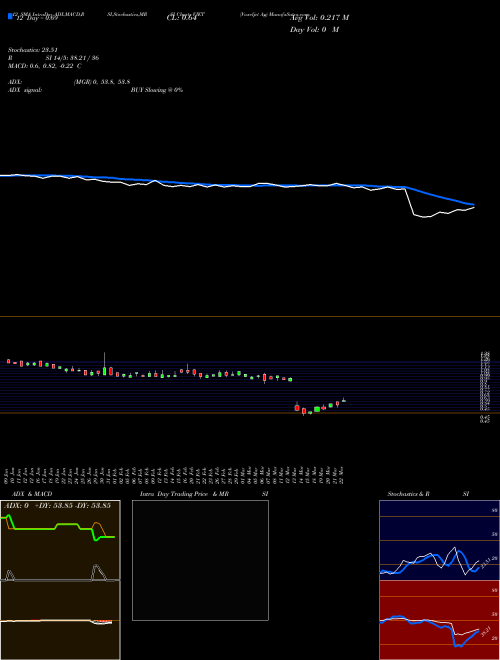Click the 'BUY Slowing @ 0%' signal text

tap(157, 90)
